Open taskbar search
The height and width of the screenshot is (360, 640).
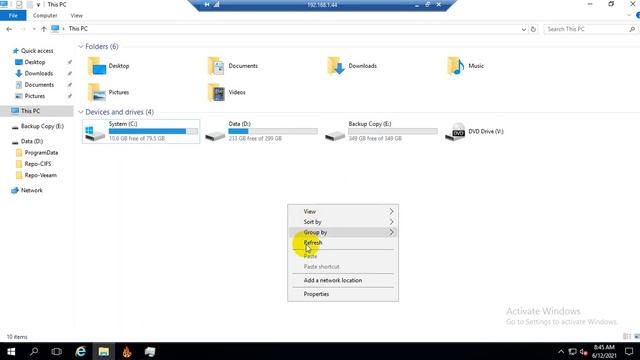point(34,351)
